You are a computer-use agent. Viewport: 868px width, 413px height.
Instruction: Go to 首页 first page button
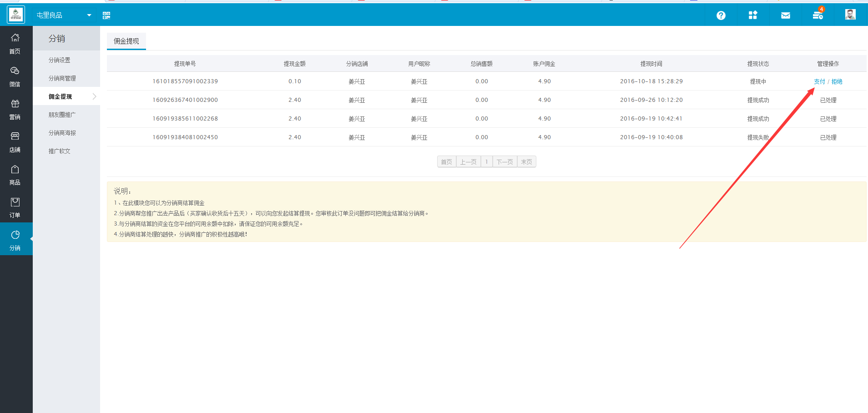click(x=447, y=162)
